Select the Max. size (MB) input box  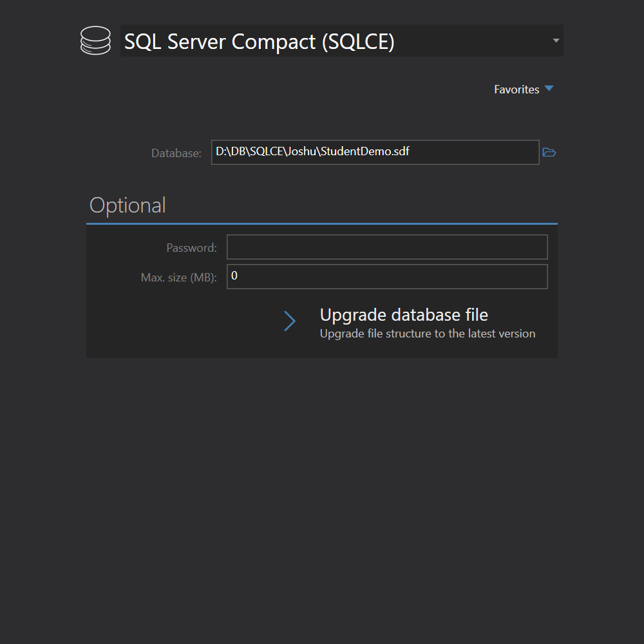coord(387,277)
